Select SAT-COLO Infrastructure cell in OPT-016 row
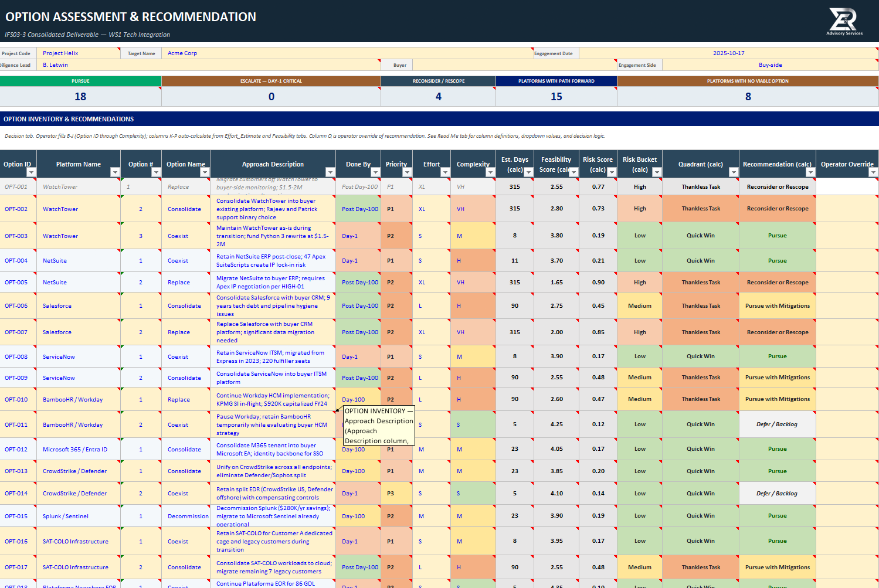Viewport: 879px width, 588px height. pos(79,541)
